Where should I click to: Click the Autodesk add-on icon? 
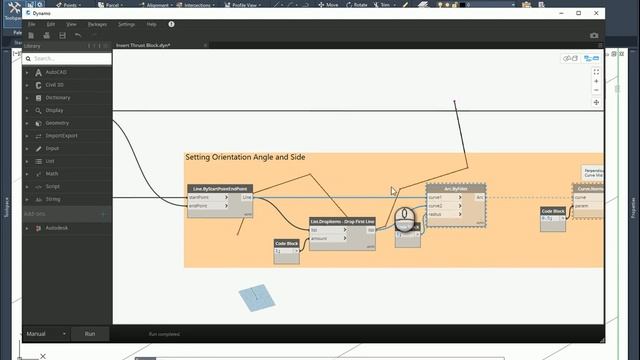(x=38, y=228)
